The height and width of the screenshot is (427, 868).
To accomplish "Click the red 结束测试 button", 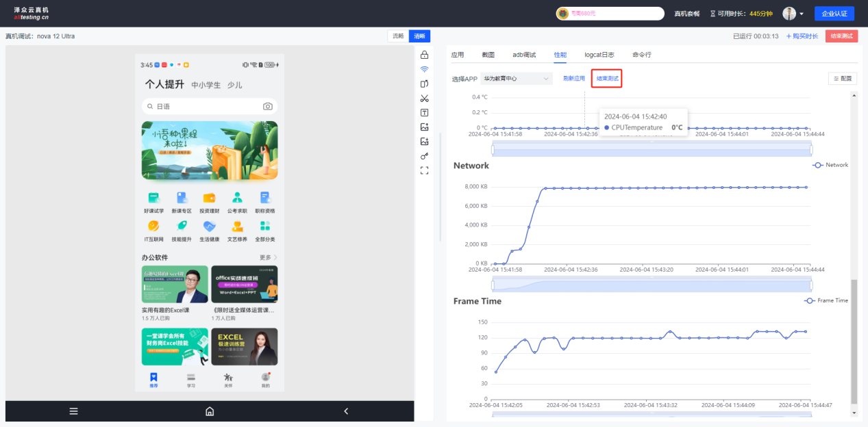I will tap(841, 36).
